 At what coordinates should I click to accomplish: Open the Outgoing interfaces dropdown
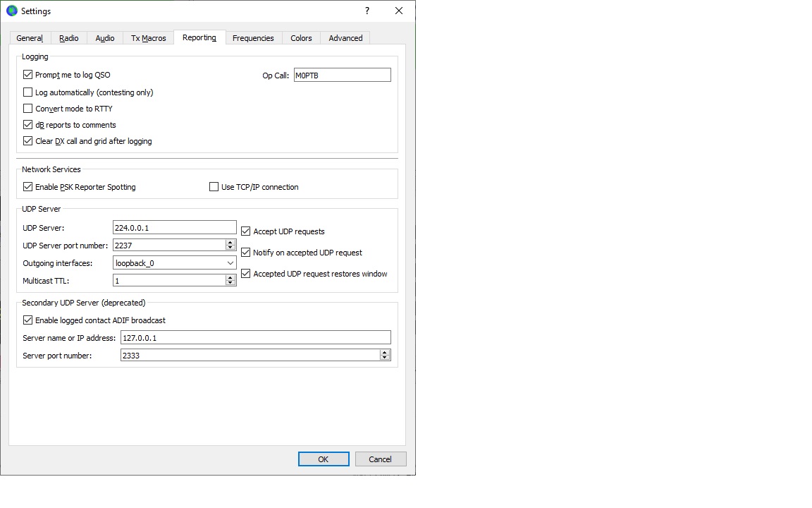coord(175,262)
